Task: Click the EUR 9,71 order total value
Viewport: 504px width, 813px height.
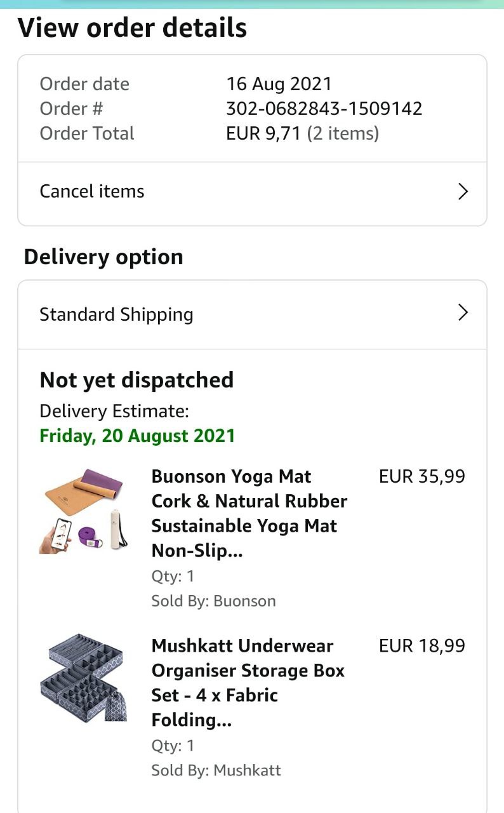Action: (x=263, y=133)
